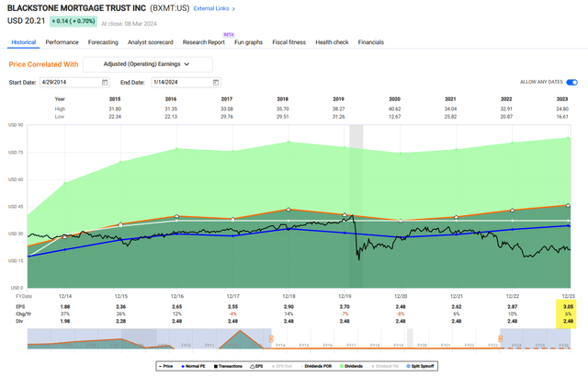Image resolution: width=588 pixels, height=377 pixels.
Task: Open the Fiscal fitness tab
Action: pyautogui.click(x=289, y=42)
